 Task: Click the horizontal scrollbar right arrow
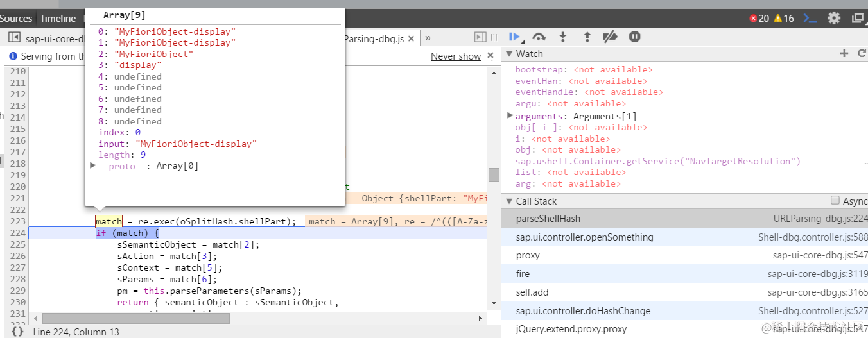[480, 319]
